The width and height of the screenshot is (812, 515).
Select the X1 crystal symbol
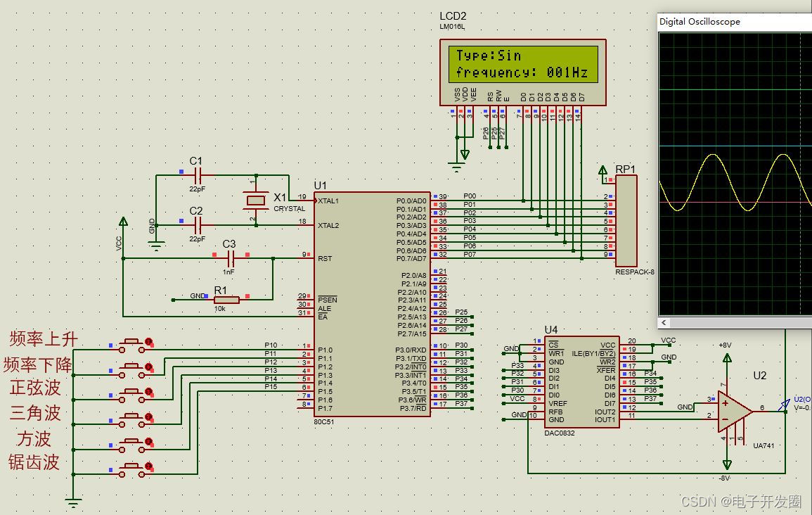click(256, 200)
